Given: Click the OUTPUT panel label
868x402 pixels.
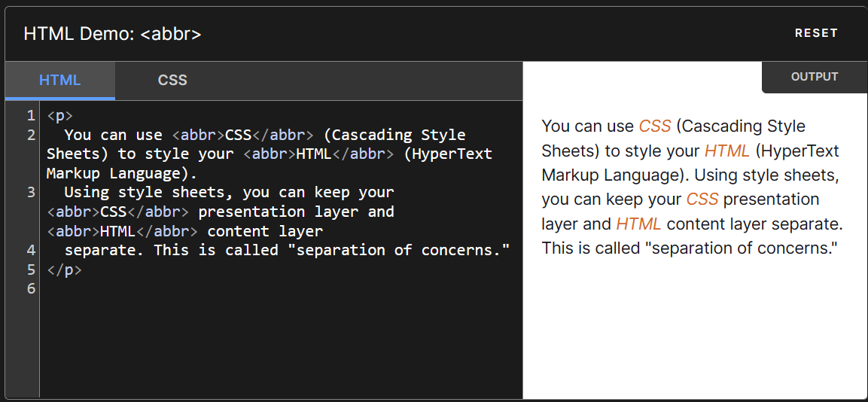Looking at the screenshot, I should pyautogui.click(x=815, y=77).
